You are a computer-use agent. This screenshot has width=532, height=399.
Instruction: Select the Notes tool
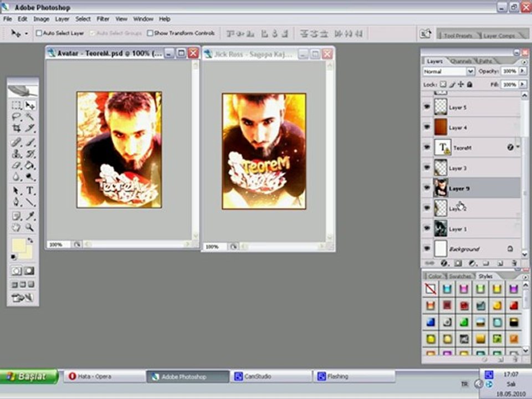tap(16, 216)
